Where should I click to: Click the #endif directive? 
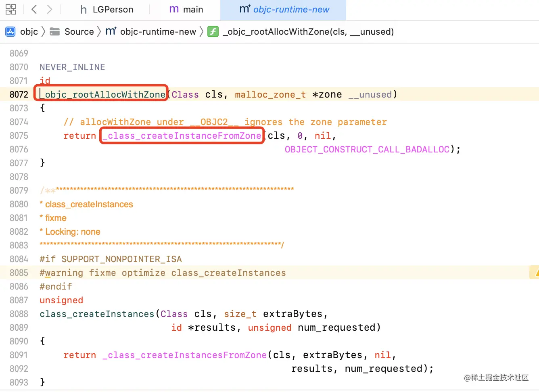[56, 286]
